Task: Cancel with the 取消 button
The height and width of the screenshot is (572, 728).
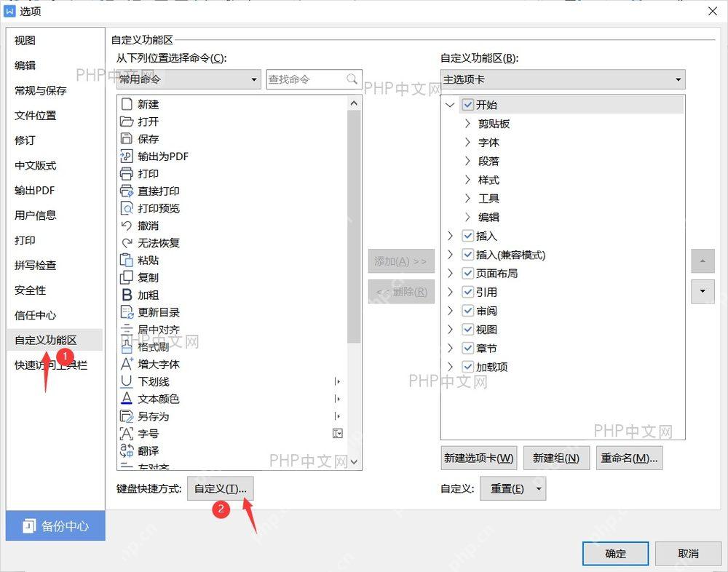Action: 688,553
